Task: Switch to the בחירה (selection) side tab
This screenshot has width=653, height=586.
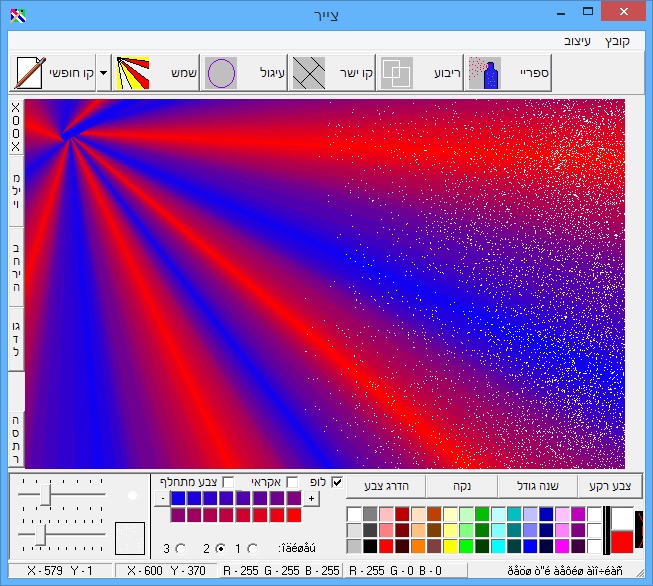Action: (16, 267)
